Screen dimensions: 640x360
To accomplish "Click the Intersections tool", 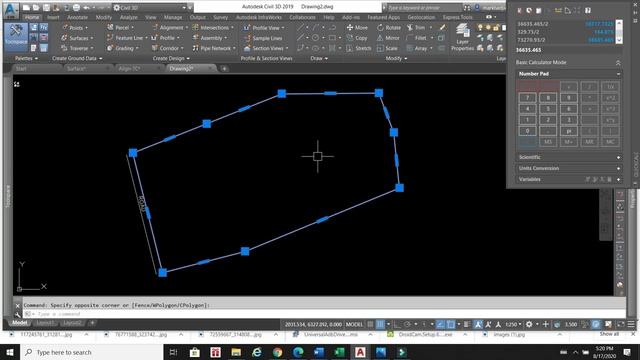I will [x=213, y=27].
